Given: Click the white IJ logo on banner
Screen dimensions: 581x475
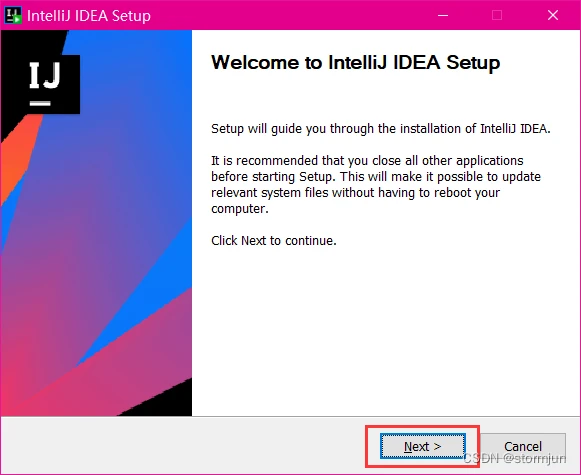Looking at the screenshot, I should pos(45,75).
